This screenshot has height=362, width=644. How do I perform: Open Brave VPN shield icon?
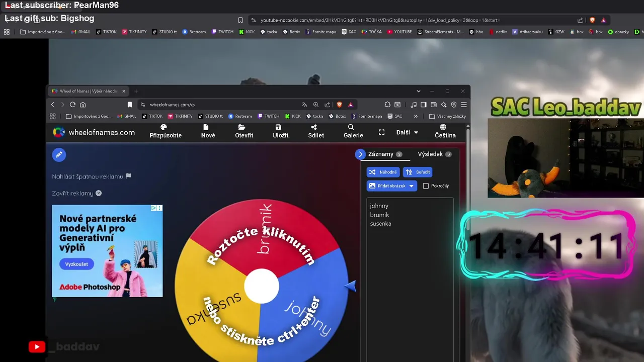(454, 105)
